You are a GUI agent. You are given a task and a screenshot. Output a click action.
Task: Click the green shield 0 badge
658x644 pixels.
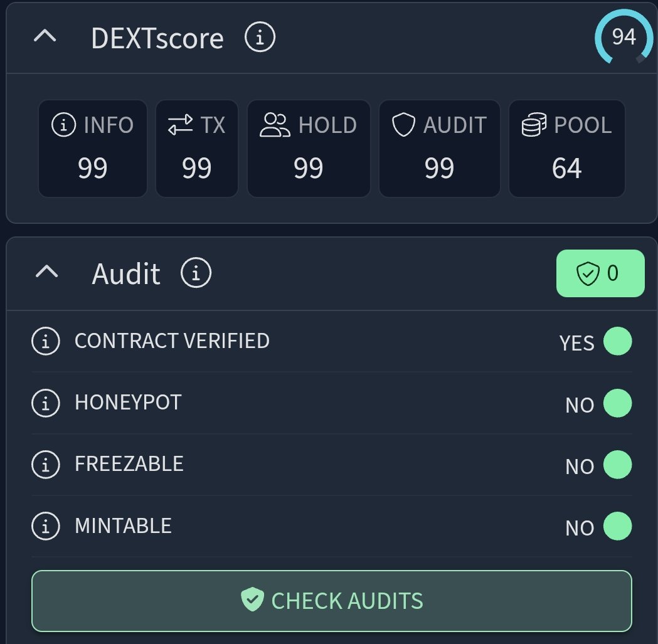(x=600, y=273)
